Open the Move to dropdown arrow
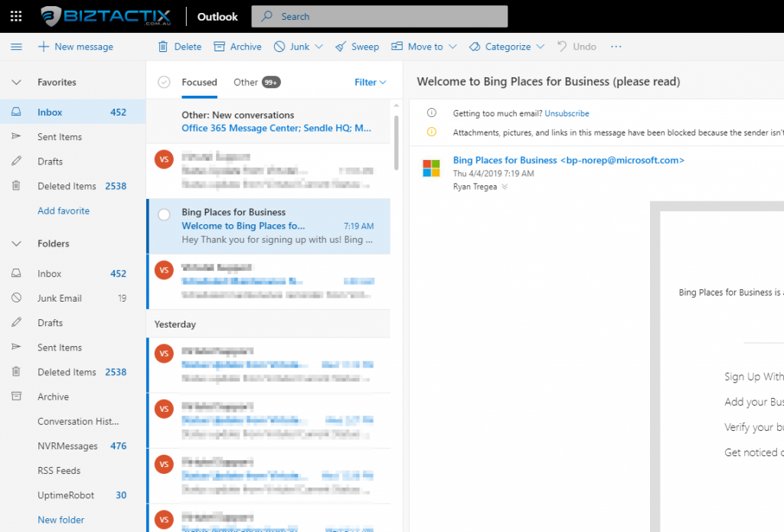784x532 pixels. click(452, 47)
